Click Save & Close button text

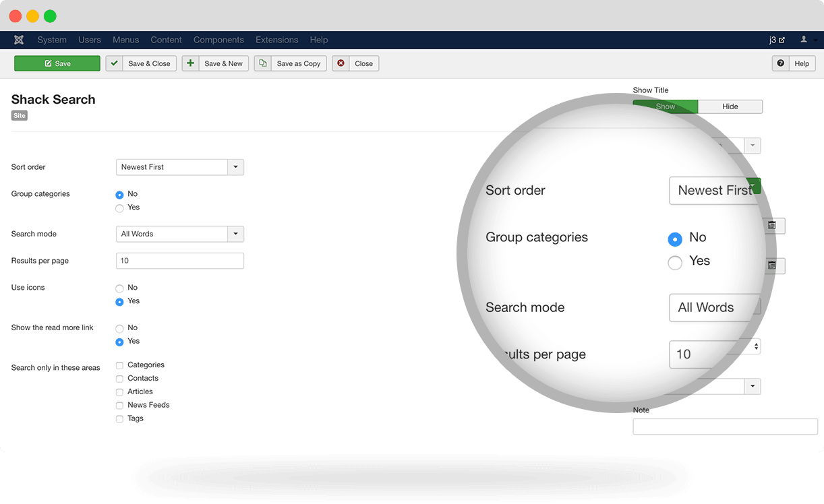point(150,63)
